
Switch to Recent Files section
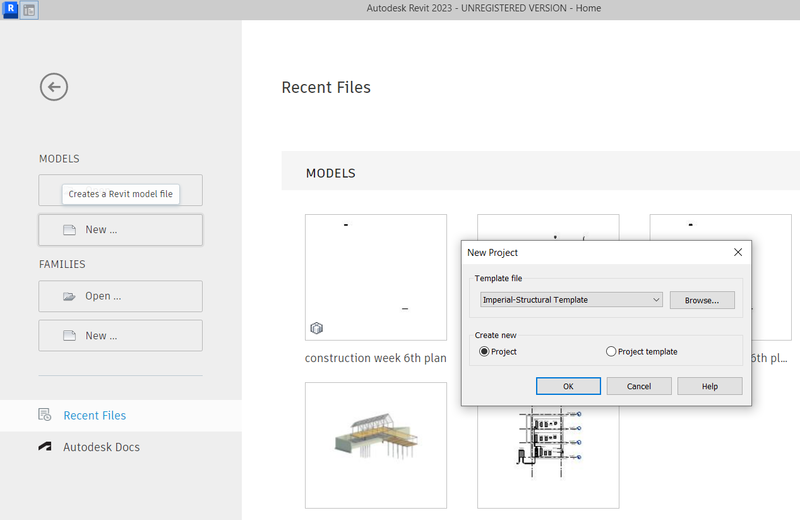tap(121, 415)
